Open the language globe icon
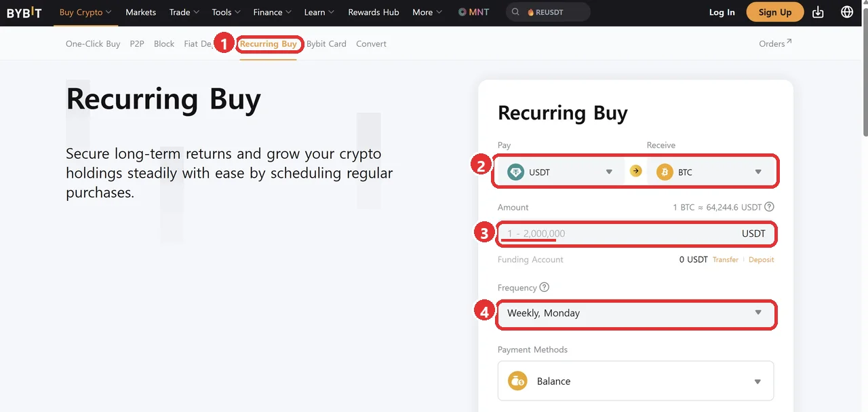This screenshot has width=868, height=412. (x=847, y=12)
